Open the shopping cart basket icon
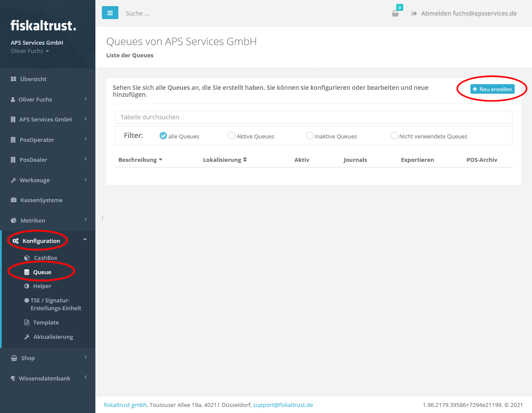The width and height of the screenshot is (532, 413). [x=395, y=13]
